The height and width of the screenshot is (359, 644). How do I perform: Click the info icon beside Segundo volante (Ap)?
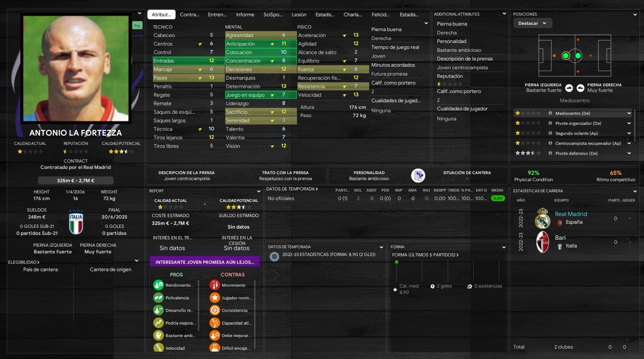(x=550, y=133)
